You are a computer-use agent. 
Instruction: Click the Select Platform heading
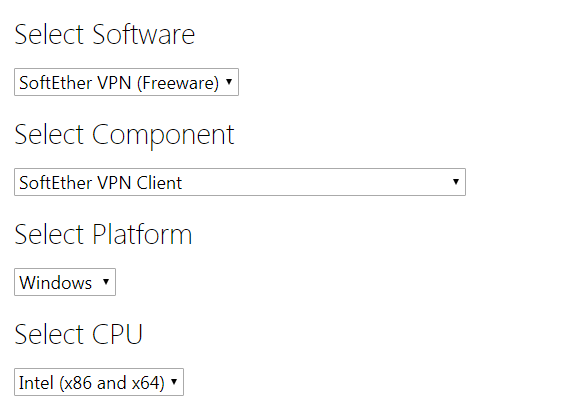103,235
